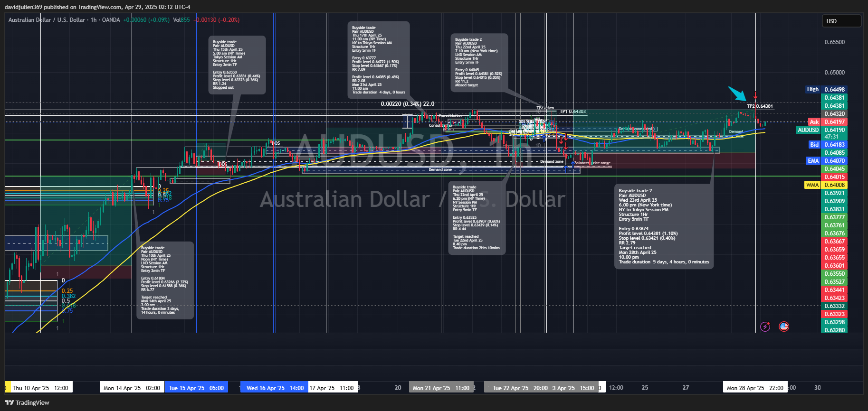Click the Vol 855 indicator legend
Viewport: 868px width, 411px height.
tap(181, 20)
